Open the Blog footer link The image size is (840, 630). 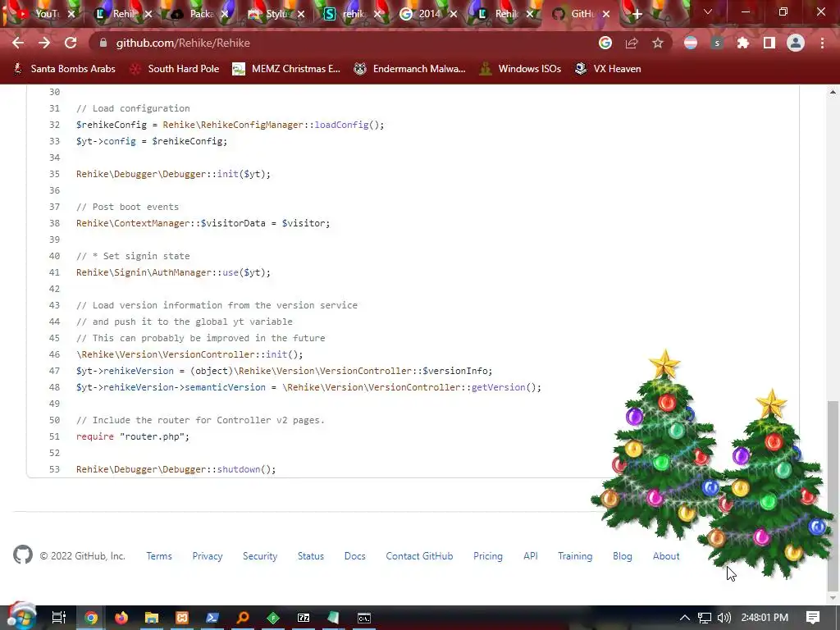tap(623, 556)
